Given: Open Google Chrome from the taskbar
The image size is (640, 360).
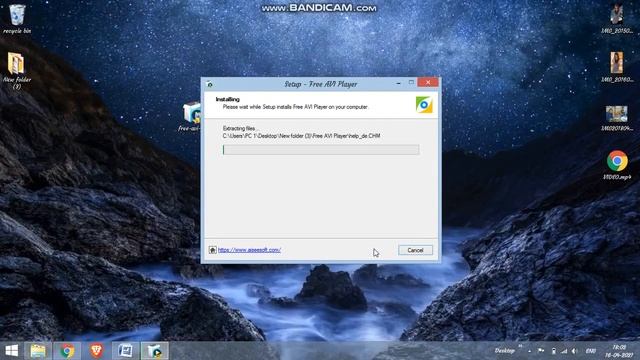Looking at the screenshot, I should pos(67,351).
